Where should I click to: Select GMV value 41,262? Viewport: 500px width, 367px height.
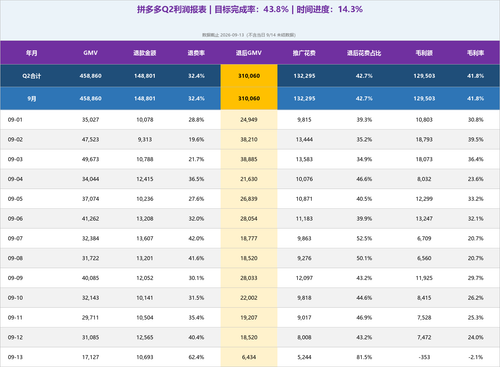pos(90,219)
